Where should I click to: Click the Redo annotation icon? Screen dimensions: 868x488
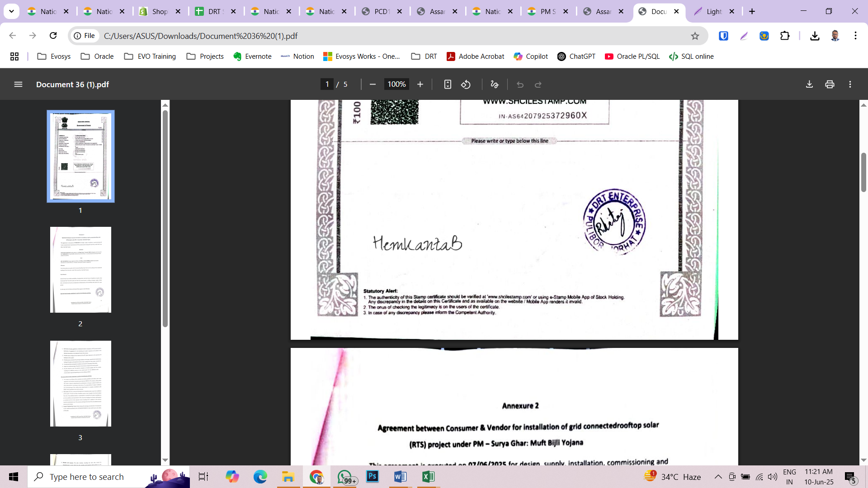tap(538, 84)
